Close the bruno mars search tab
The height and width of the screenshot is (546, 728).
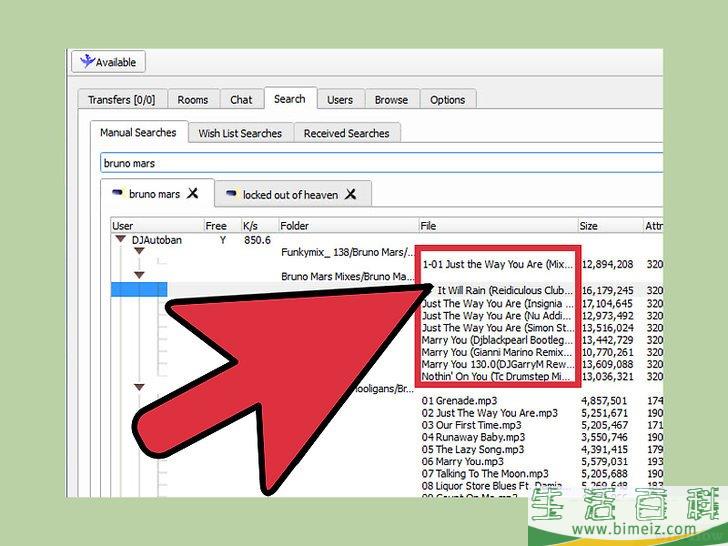193,193
